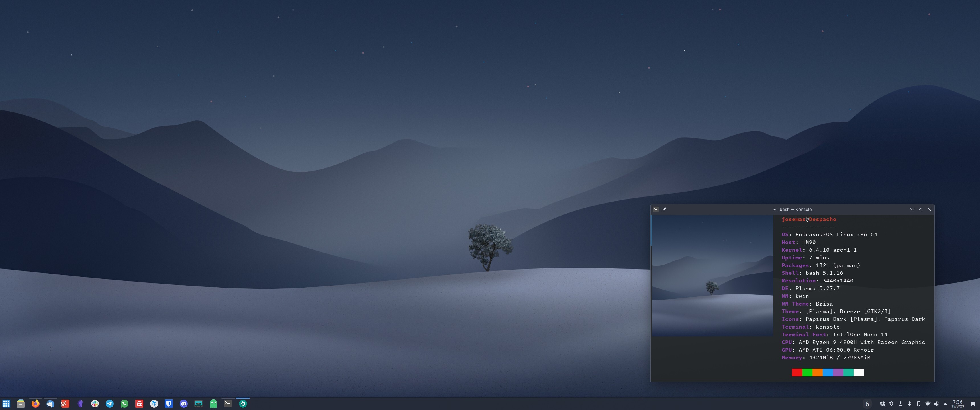Open Thunderbird mail client
This screenshot has width=980, height=410.
click(50, 403)
